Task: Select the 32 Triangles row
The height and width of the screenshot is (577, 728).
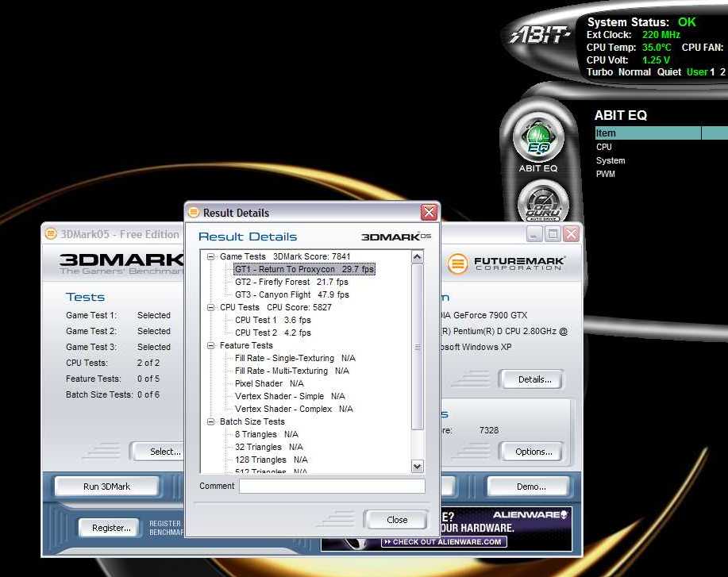Action: (268, 447)
